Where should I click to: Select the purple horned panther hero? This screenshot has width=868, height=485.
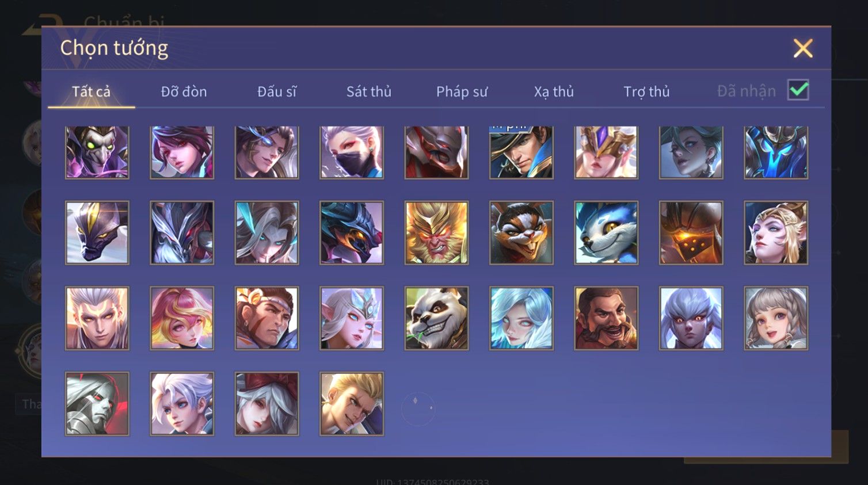pos(97,232)
